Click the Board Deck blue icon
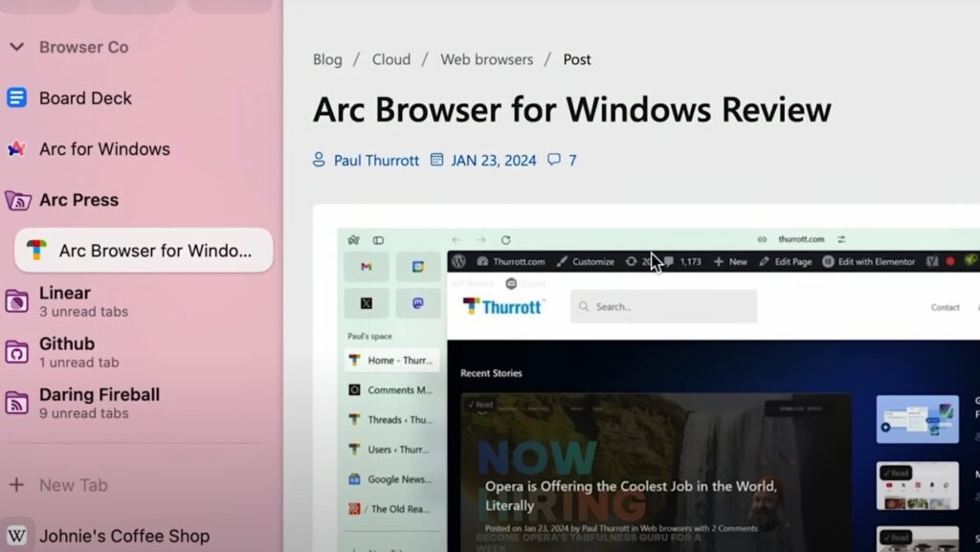This screenshot has width=980, height=552. 16,98
